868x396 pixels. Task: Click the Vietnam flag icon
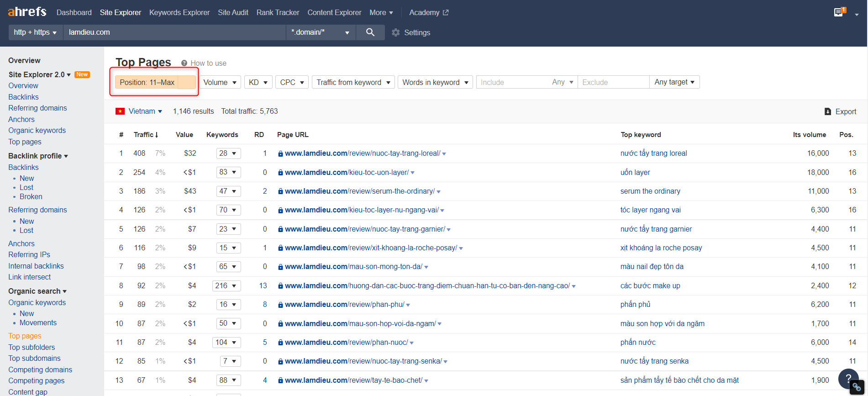point(120,111)
